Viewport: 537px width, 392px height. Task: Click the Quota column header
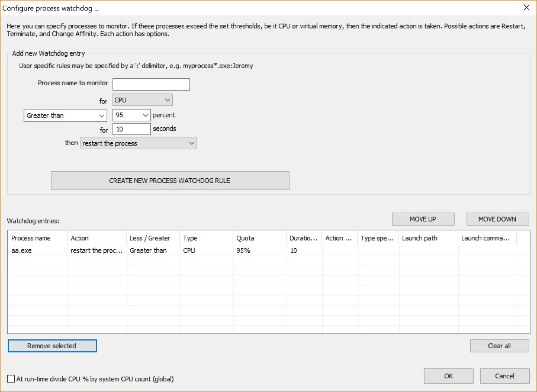pyautogui.click(x=245, y=238)
